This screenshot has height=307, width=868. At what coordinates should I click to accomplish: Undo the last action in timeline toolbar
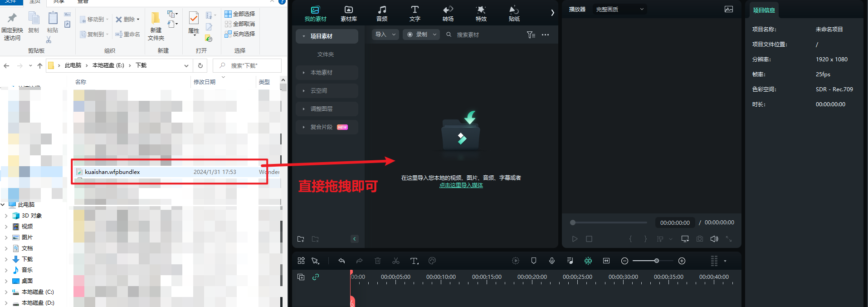point(341,261)
